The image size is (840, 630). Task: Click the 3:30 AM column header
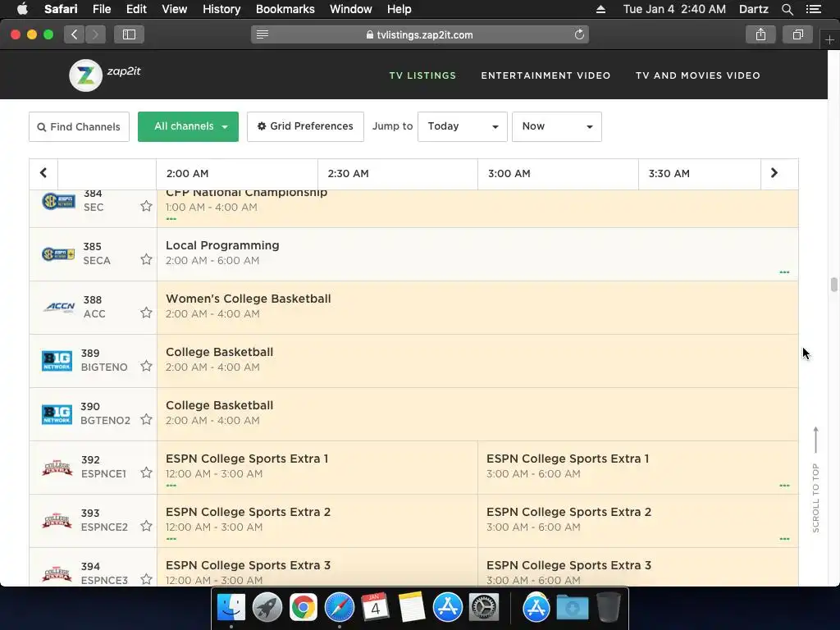(x=700, y=174)
